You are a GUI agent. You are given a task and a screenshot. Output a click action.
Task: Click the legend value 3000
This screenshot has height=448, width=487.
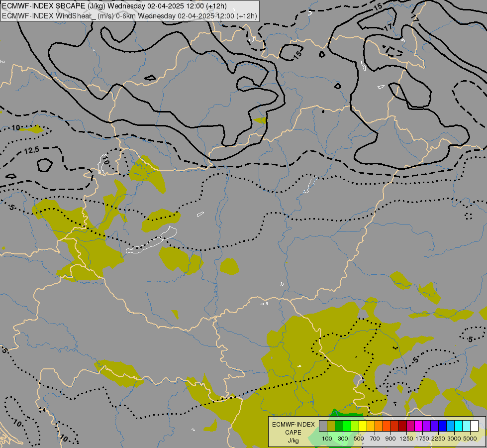[x=454, y=439]
